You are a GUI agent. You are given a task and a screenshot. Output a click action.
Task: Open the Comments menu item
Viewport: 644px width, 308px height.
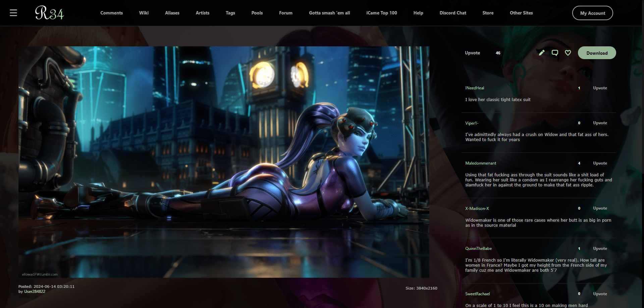click(112, 13)
